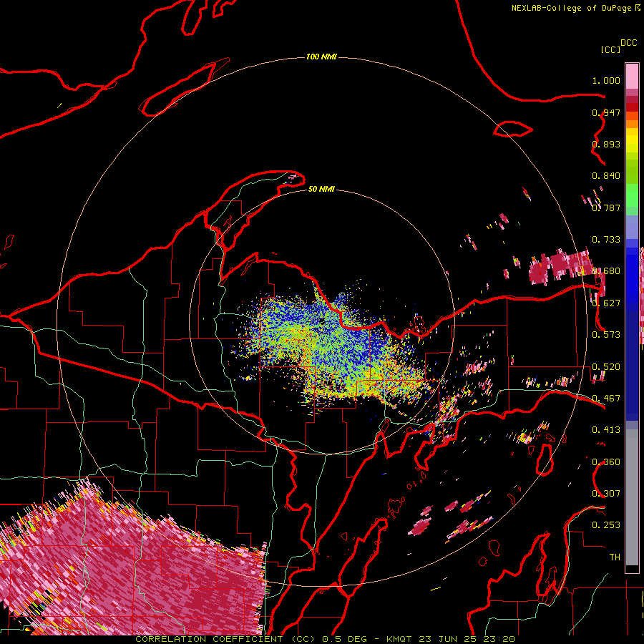Click the 0.627 scale label
The height and width of the screenshot is (644, 644).
606,303
